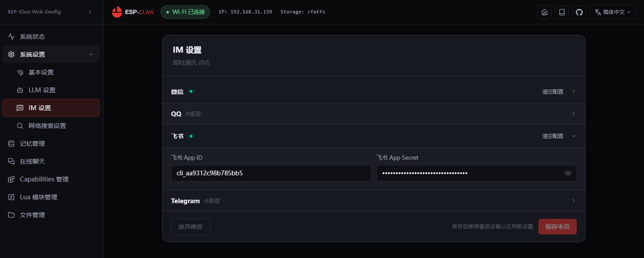The width and height of the screenshot is (644, 258).
Task: Open 在线聊天 in the sidebar
Action: click(51, 161)
